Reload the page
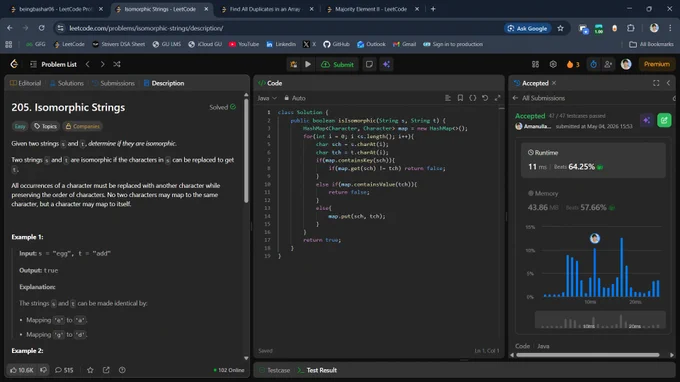Viewport: 680px width, 382px height. (x=41, y=28)
